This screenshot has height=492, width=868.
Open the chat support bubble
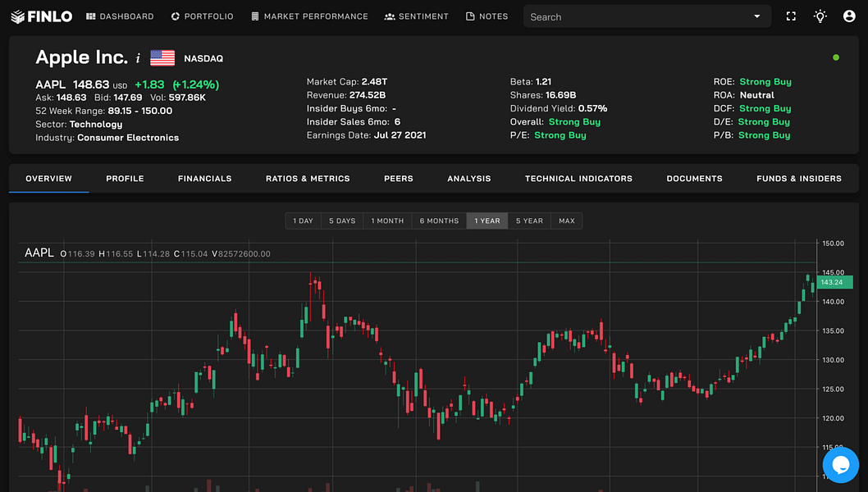pos(840,465)
